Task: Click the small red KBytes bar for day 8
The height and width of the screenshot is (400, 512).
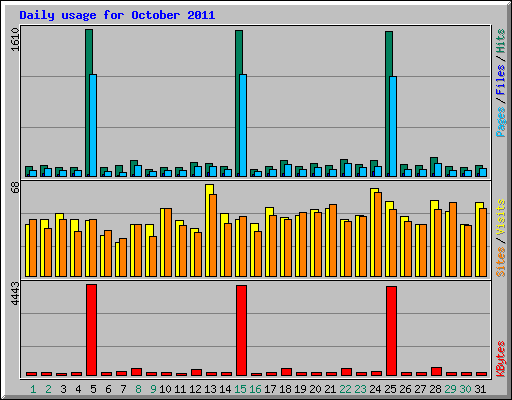Action: [x=136, y=372]
